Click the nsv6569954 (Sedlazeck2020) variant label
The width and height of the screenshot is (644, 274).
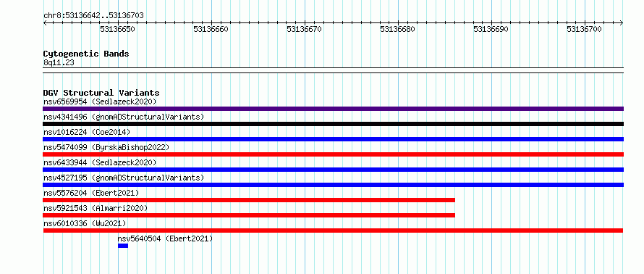pyautogui.click(x=100, y=101)
